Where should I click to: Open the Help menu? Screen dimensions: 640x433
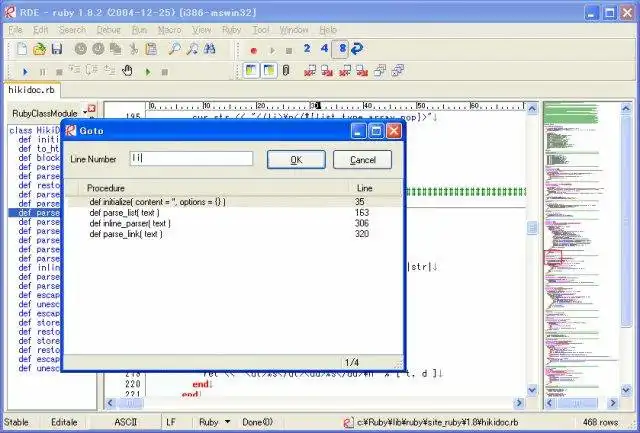click(328, 30)
